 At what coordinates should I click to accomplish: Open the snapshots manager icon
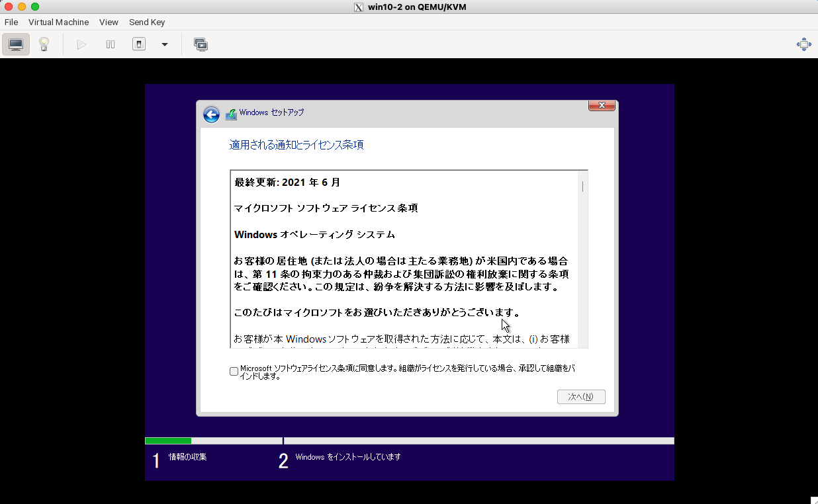(x=201, y=44)
